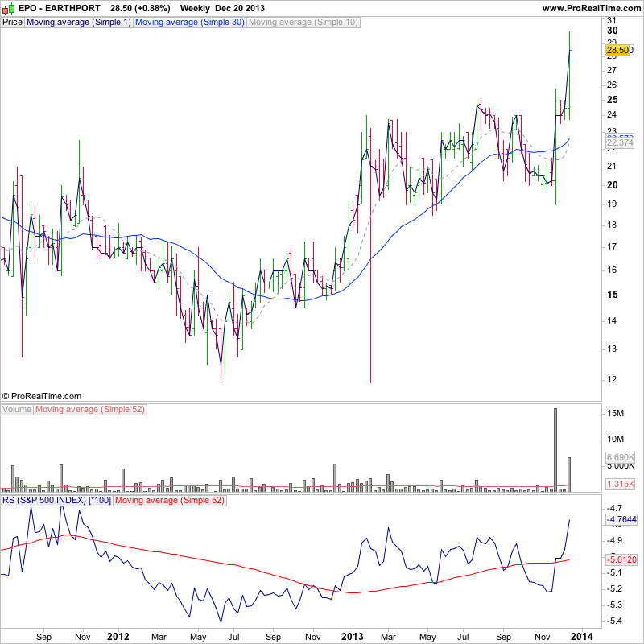Click the 2013 label on time axis
Screen dimensions: 644x644
point(353,637)
